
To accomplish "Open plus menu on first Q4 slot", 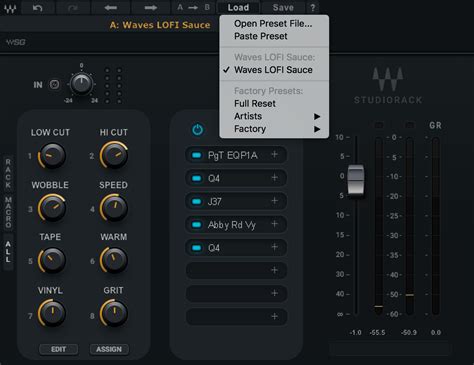I will 275,178.
